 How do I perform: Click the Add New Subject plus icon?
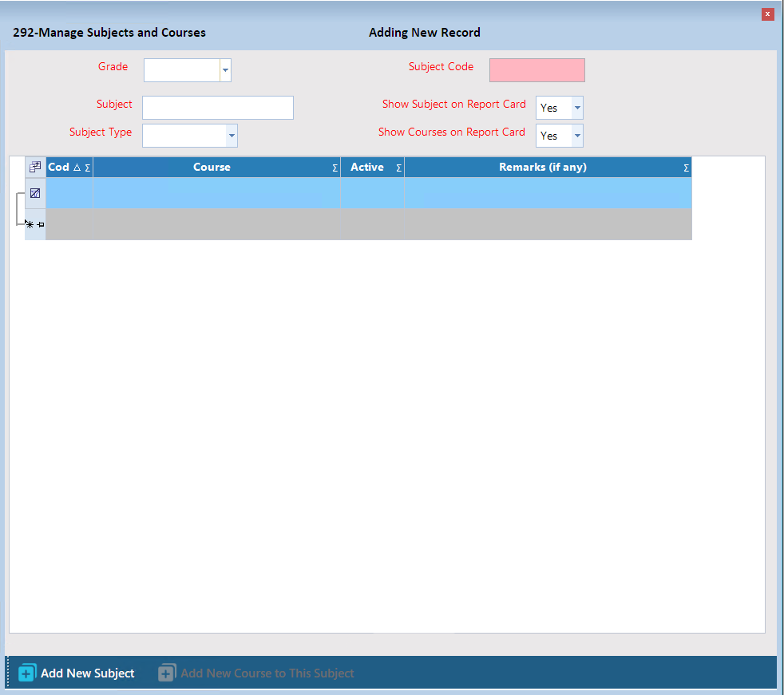point(27,673)
